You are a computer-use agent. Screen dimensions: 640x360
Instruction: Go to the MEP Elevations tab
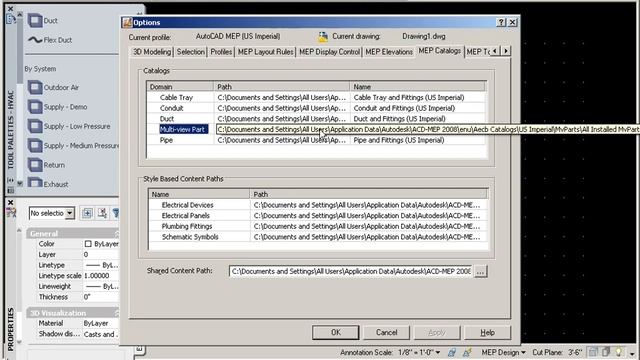coord(389,52)
